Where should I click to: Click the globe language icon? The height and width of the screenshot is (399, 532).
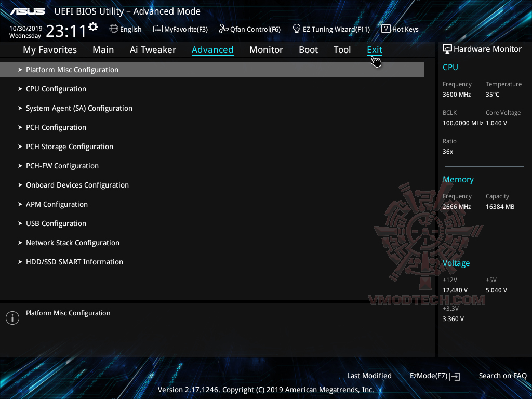click(114, 29)
